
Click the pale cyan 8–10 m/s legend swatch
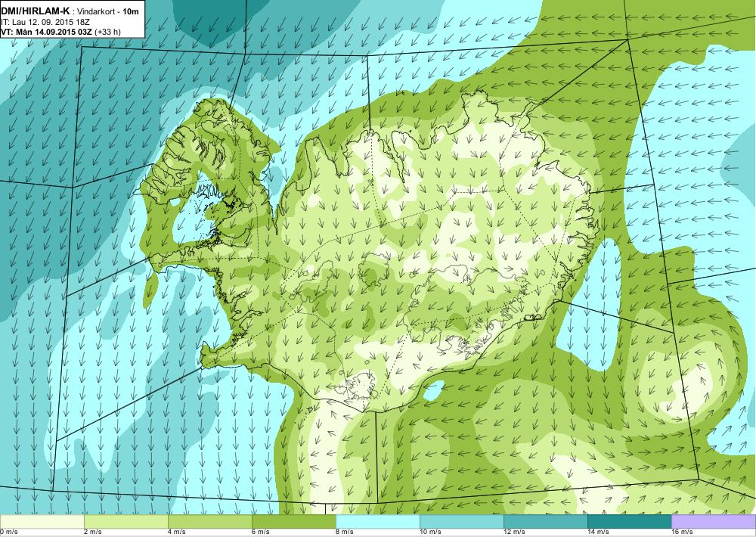coord(378,522)
